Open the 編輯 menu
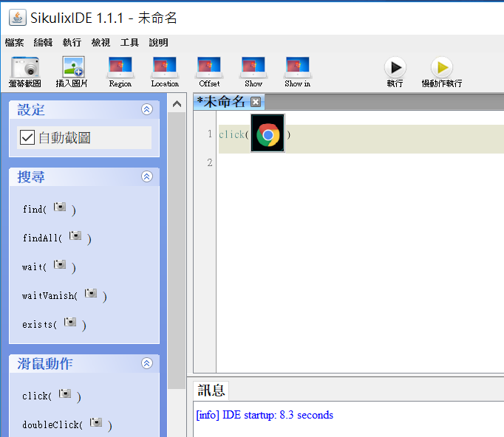The height and width of the screenshot is (437, 504). (43, 42)
